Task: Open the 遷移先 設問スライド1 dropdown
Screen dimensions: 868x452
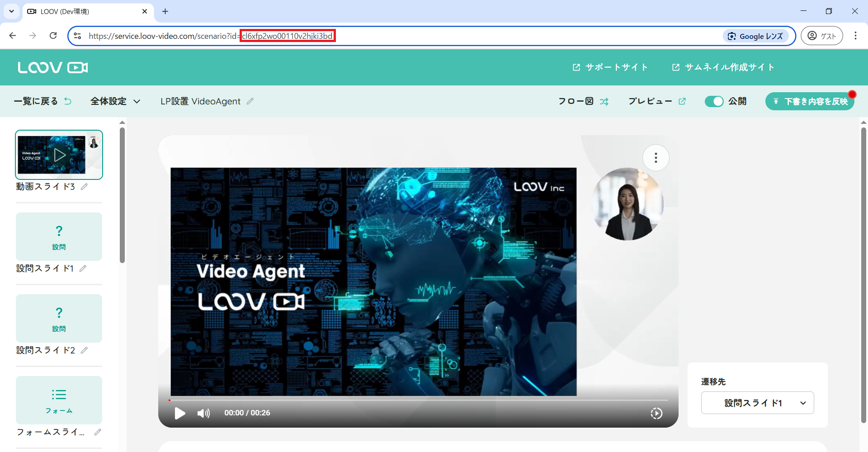Action: pyautogui.click(x=758, y=403)
